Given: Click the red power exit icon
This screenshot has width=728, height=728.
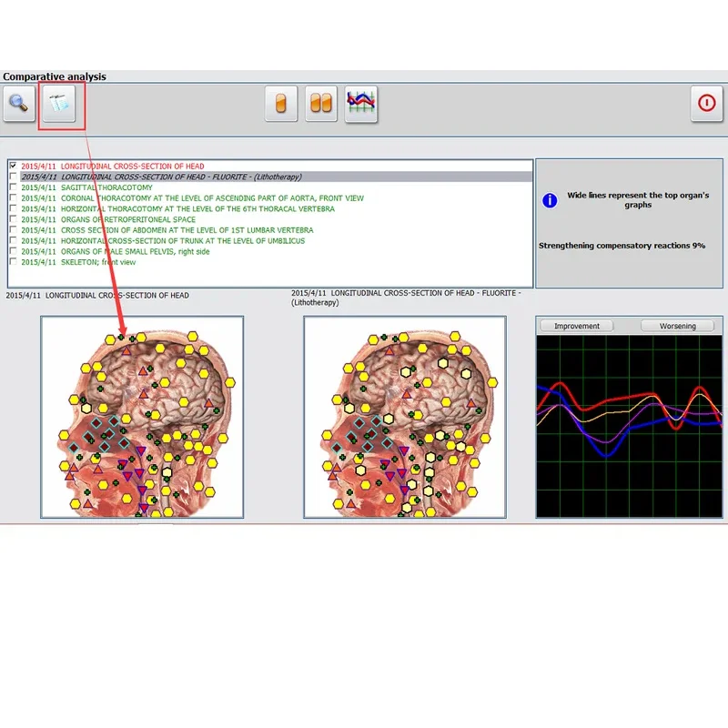Looking at the screenshot, I should tap(706, 103).
